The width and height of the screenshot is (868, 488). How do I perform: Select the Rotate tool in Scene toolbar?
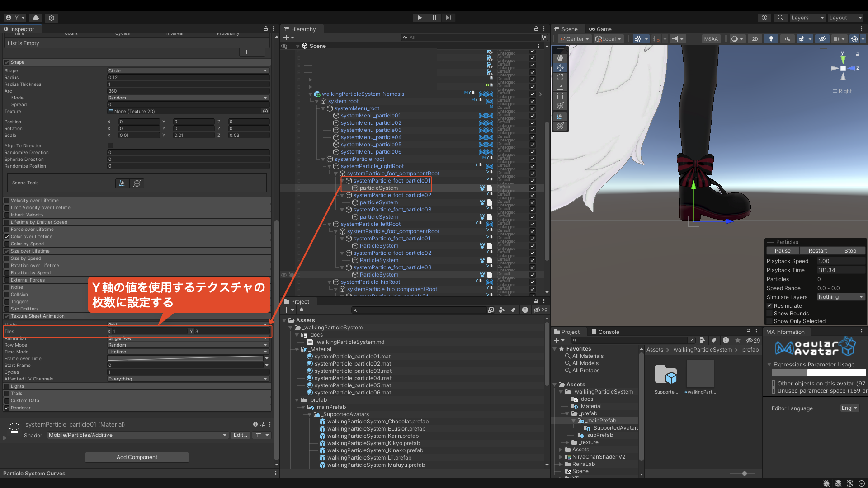pos(560,77)
